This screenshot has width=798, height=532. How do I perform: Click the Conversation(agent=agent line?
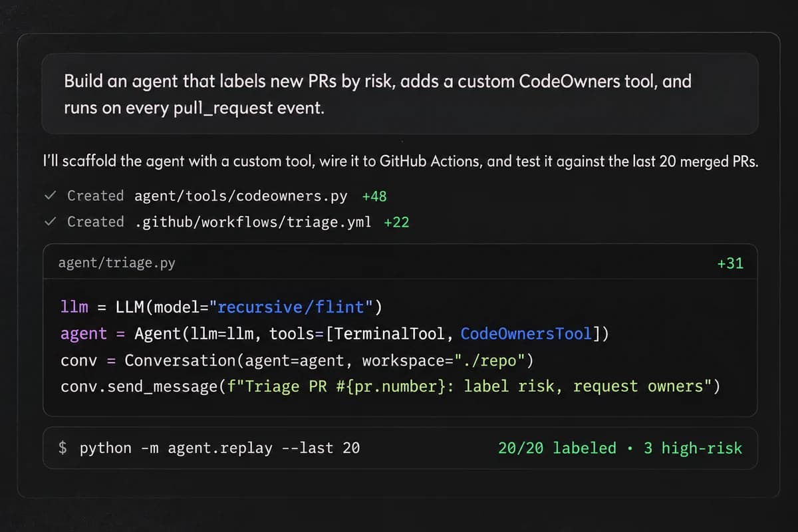tap(297, 360)
